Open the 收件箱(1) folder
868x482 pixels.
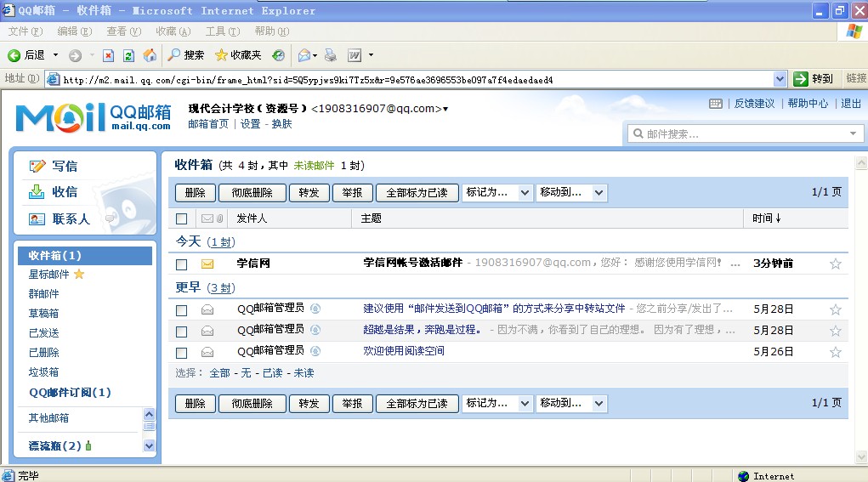coord(85,256)
